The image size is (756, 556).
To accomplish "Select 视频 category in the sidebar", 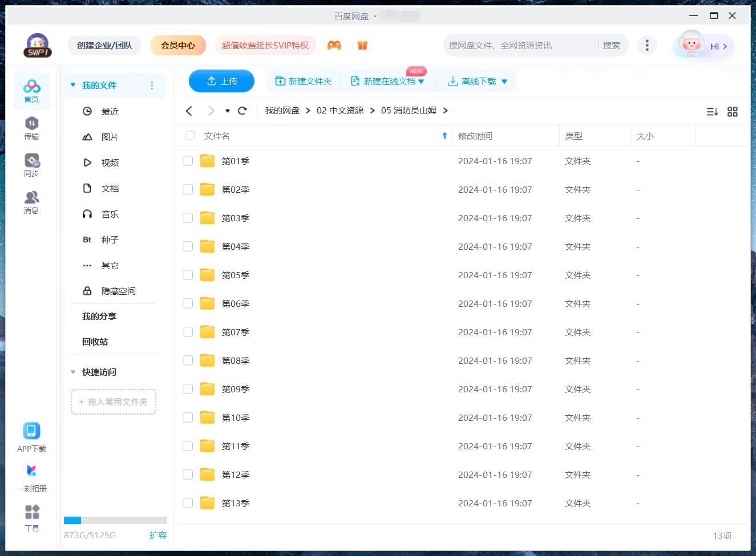I will tap(110, 162).
